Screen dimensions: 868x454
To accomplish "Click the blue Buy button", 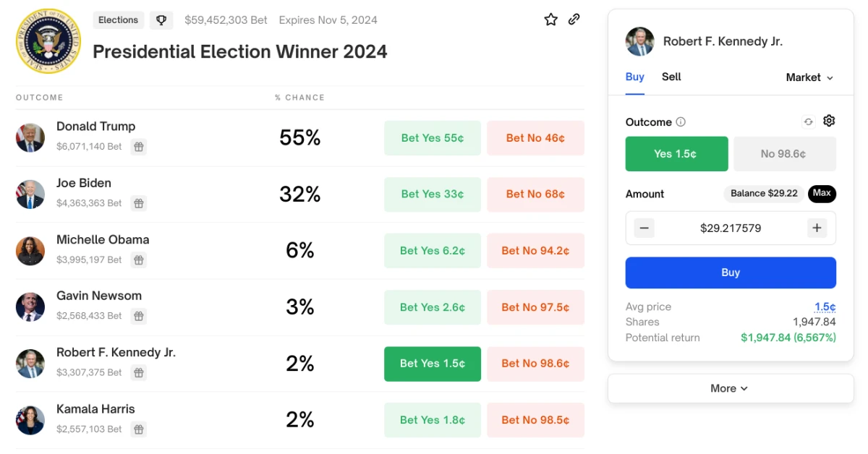I will point(731,273).
